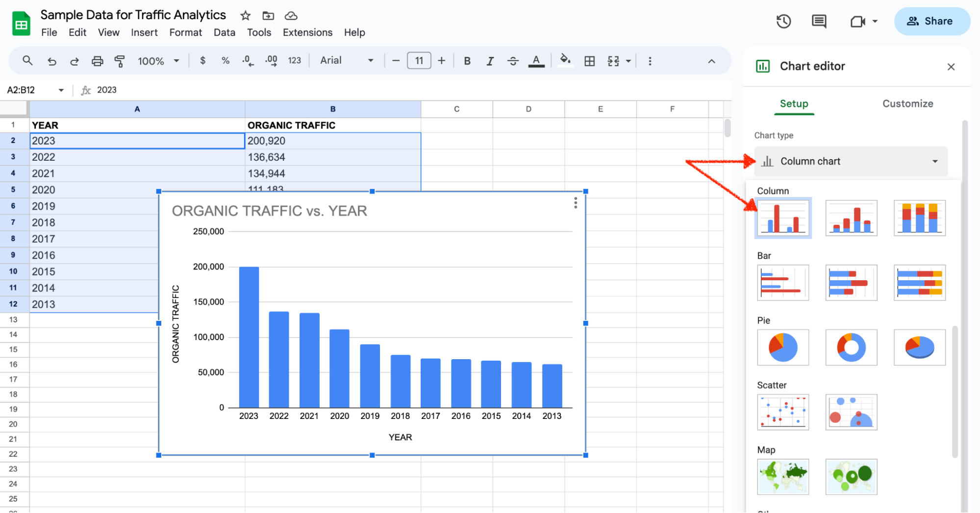The height and width of the screenshot is (513, 980).
Task: Toggle bold formatting
Action: tap(467, 61)
